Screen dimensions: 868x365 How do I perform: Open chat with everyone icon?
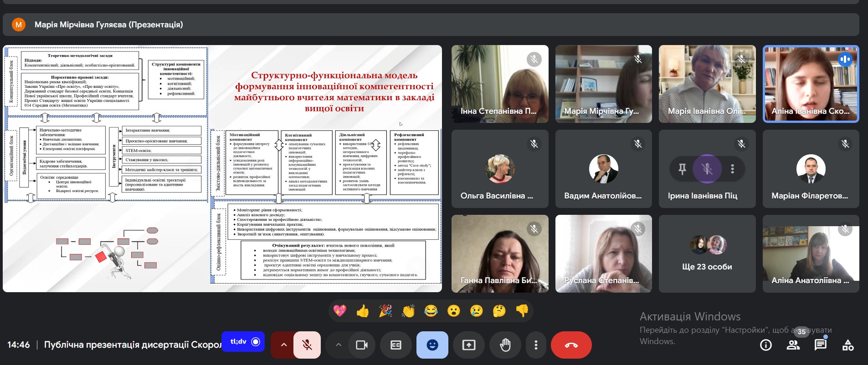click(x=821, y=345)
